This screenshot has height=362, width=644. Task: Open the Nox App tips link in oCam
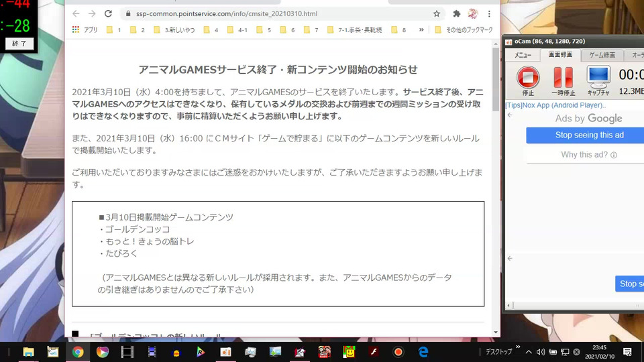click(x=555, y=105)
